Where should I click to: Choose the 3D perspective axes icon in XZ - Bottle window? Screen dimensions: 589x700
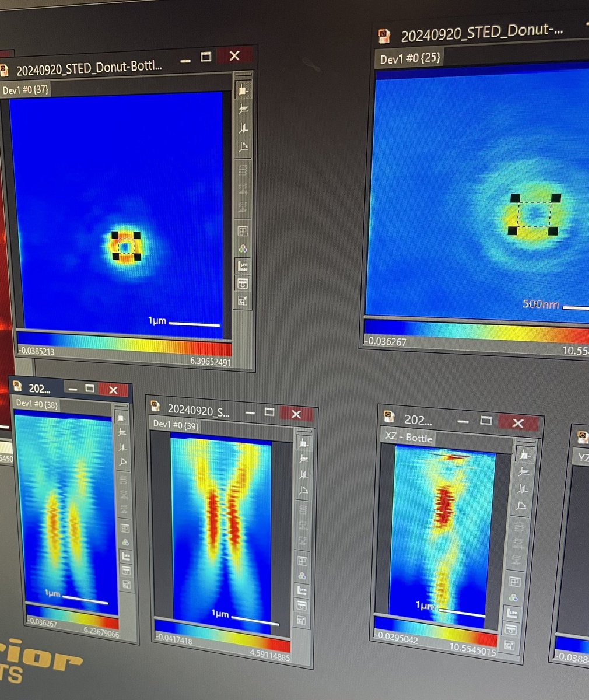(520, 505)
